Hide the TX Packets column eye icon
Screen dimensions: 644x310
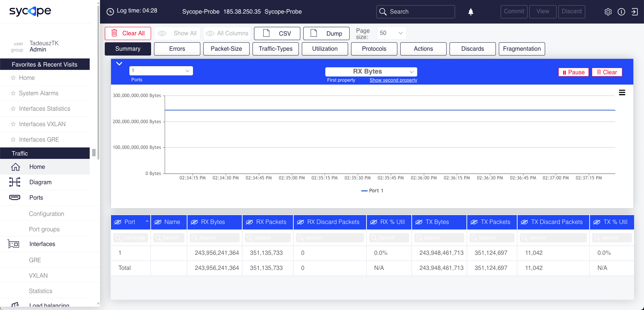click(474, 222)
